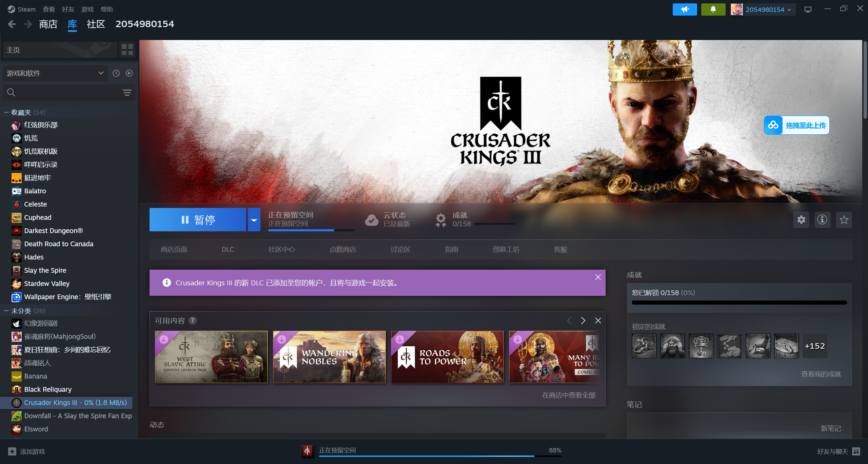Open the Wandering Nobles DLC thumbnail
The image size is (868, 464).
pyautogui.click(x=329, y=357)
